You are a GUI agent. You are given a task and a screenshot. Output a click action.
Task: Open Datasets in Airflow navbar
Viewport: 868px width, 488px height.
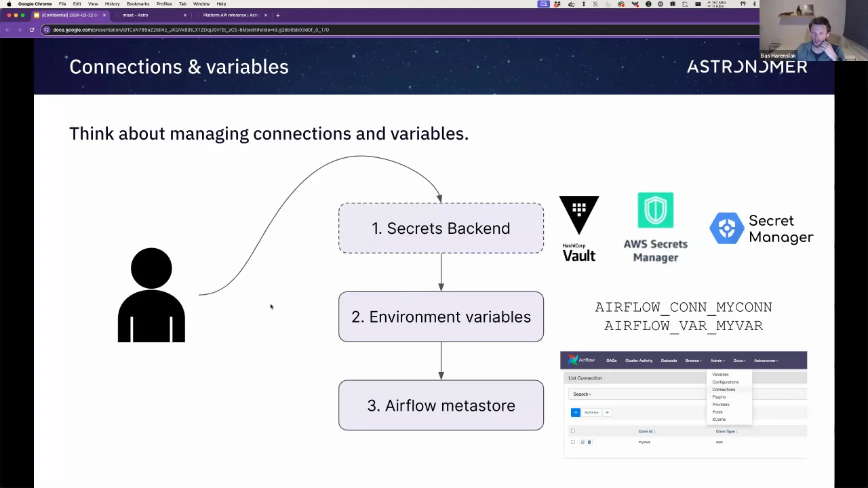(x=669, y=361)
